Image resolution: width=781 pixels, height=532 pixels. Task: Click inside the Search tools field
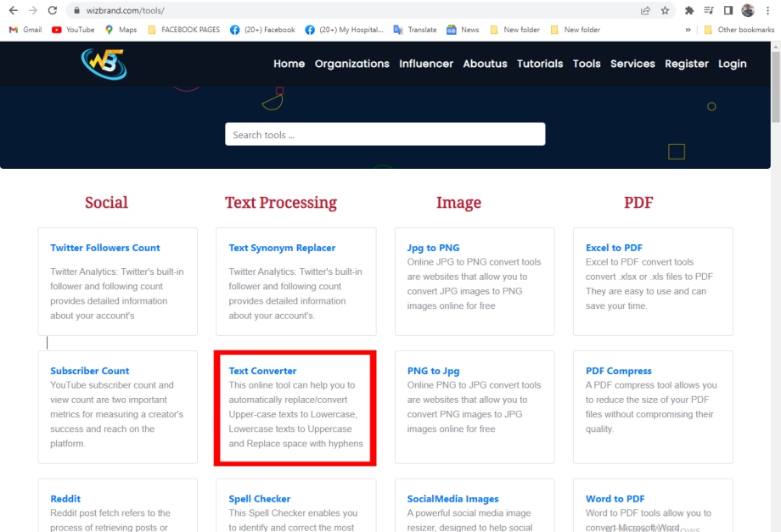(x=385, y=134)
